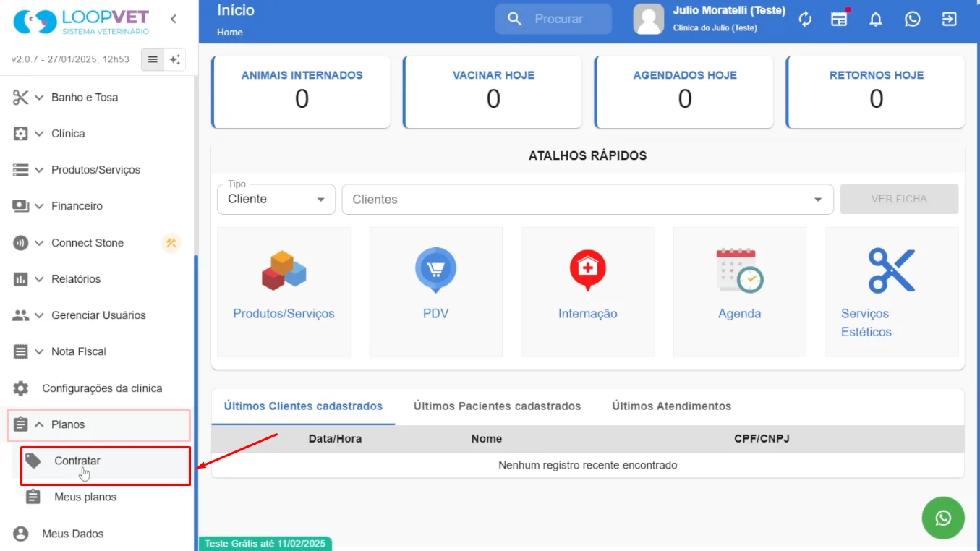
Task: Click the Relatórios bar chart icon
Action: pos(21,279)
